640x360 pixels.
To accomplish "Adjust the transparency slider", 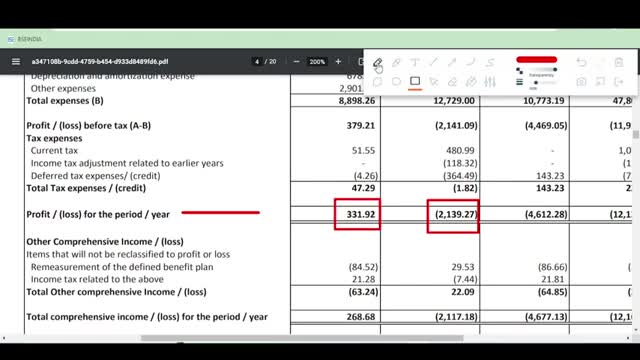I will coord(543,70).
